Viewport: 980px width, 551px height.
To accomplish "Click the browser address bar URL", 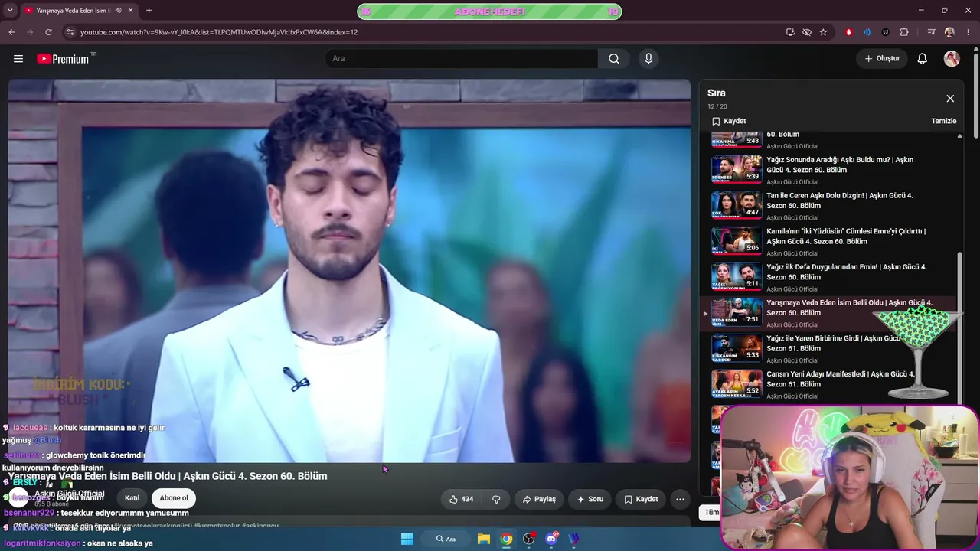I will click(219, 32).
